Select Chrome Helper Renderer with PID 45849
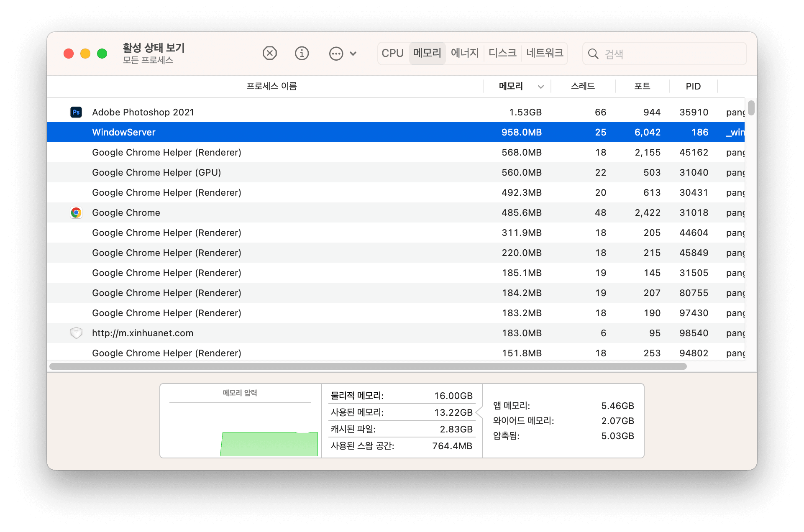 click(x=396, y=253)
